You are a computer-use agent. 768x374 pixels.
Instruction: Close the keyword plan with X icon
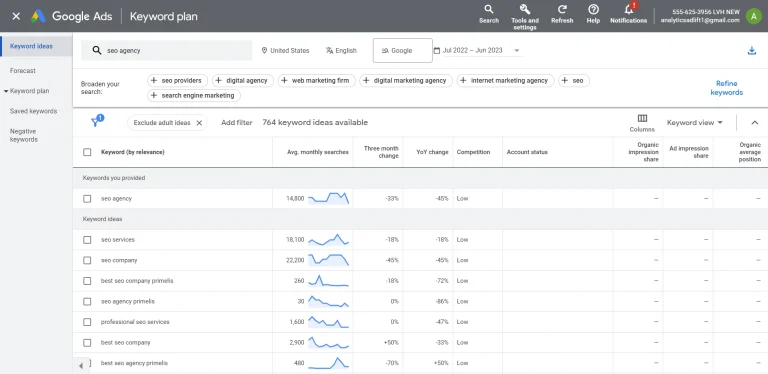tap(16, 16)
